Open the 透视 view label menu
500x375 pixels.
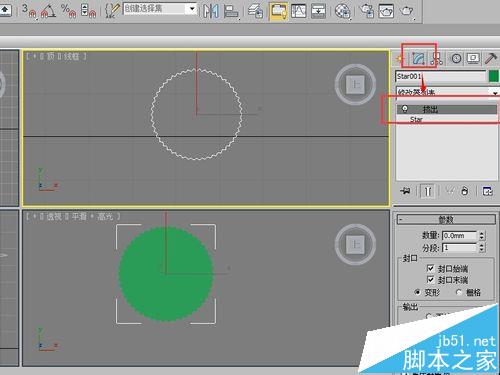point(54,217)
